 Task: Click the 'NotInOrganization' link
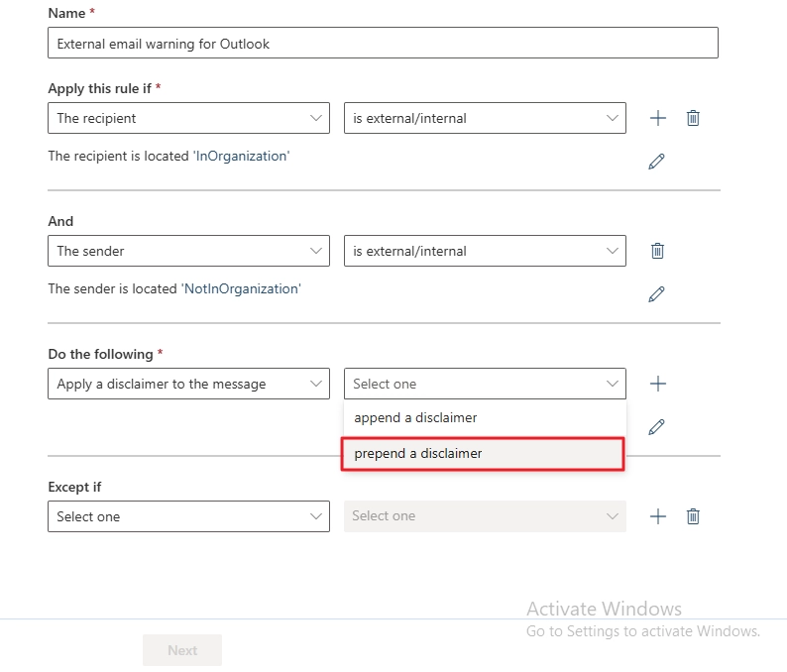click(x=241, y=288)
